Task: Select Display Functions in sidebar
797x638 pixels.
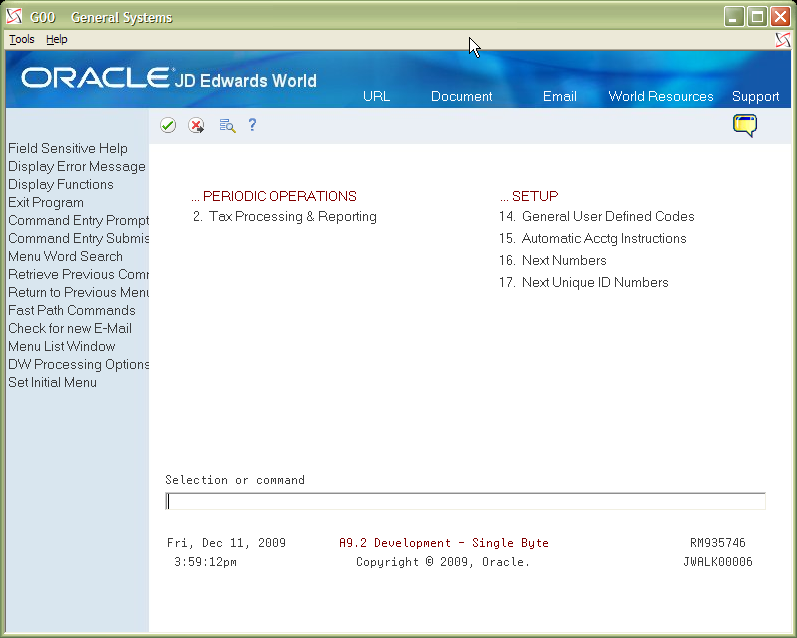Action: coord(60,184)
